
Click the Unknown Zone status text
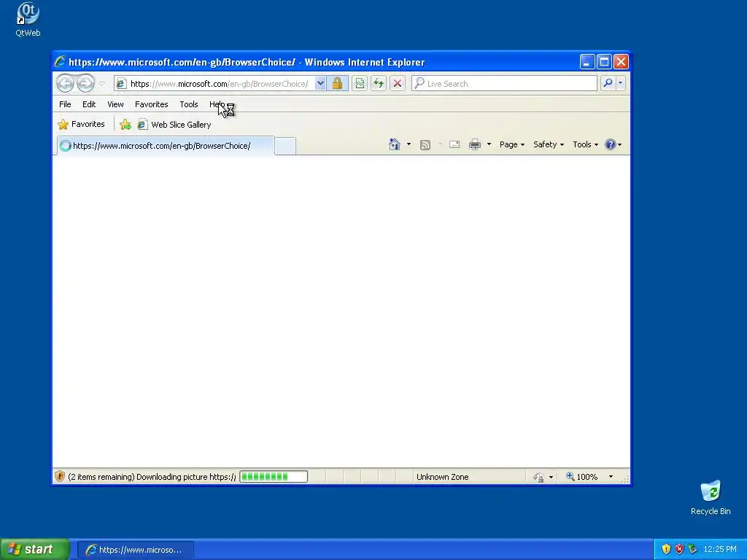coord(442,477)
